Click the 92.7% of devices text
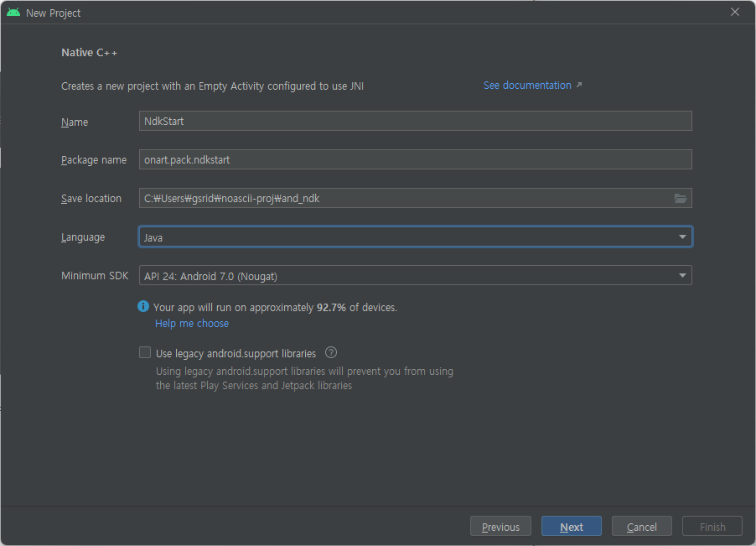 (357, 307)
